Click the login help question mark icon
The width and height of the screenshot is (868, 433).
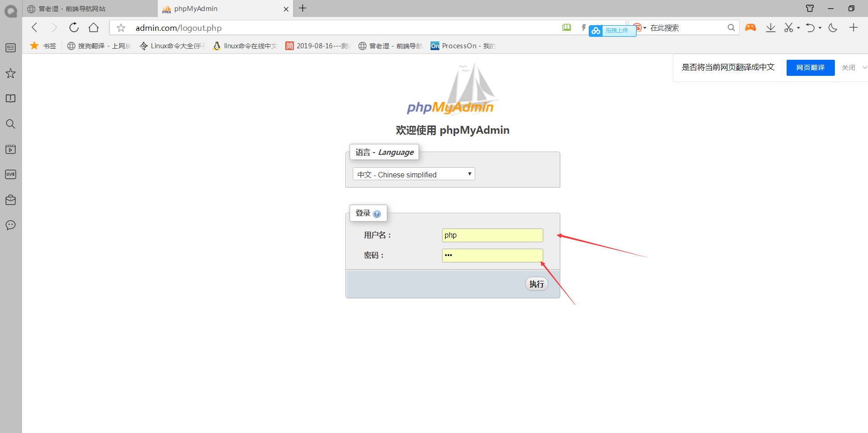pyautogui.click(x=377, y=214)
